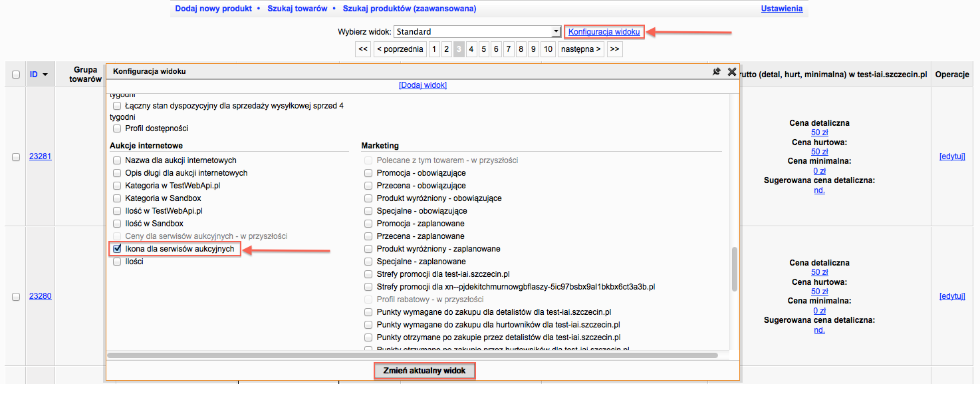Uncheck Ikona dla serwisów aukcyjnych
Screen dimensions: 980x406
click(x=117, y=249)
